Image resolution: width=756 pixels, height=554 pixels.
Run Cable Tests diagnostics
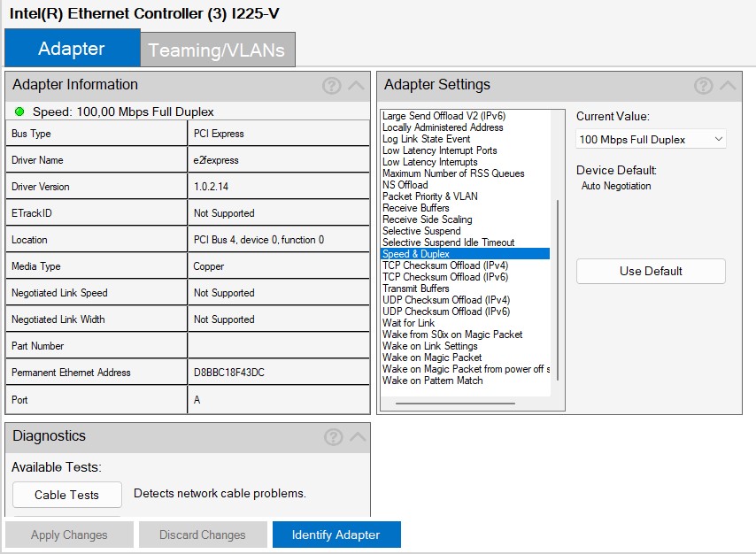coord(66,495)
